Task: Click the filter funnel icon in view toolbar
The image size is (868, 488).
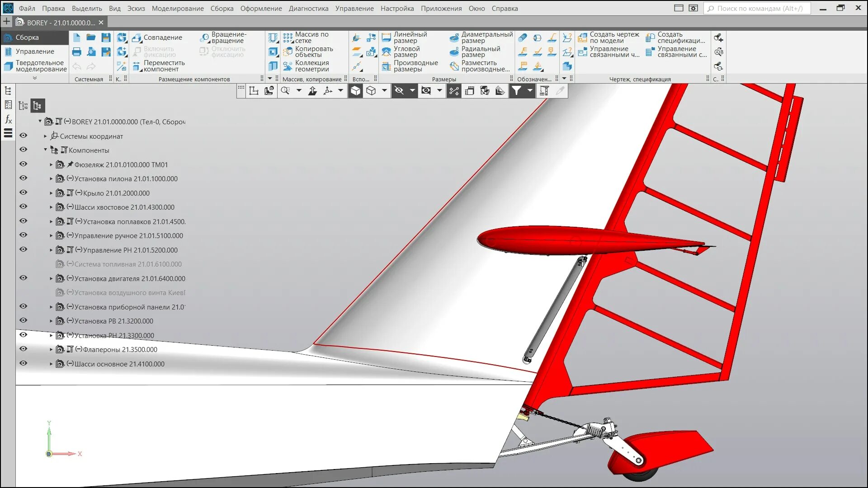Action: [x=516, y=91]
